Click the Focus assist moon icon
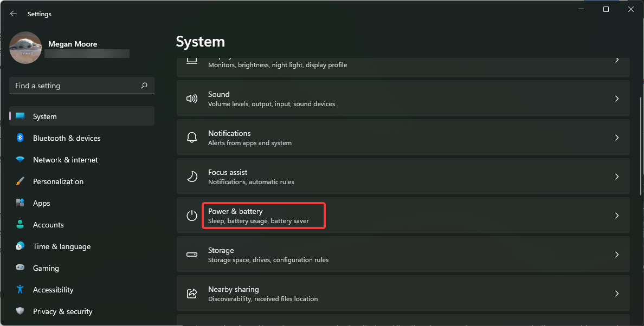644x326 pixels. pos(191,177)
